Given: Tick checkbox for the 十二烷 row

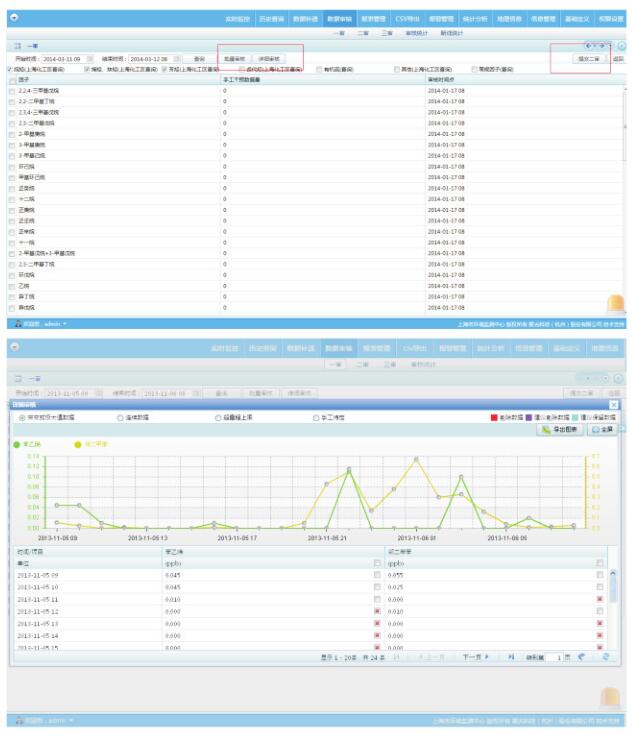Looking at the screenshot, I should click(12, 200).
